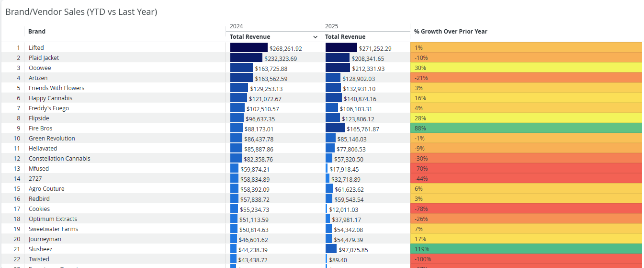Screen dimensions: 644x268
Task: Select the Journeyman brand cell
Action: 124,239
